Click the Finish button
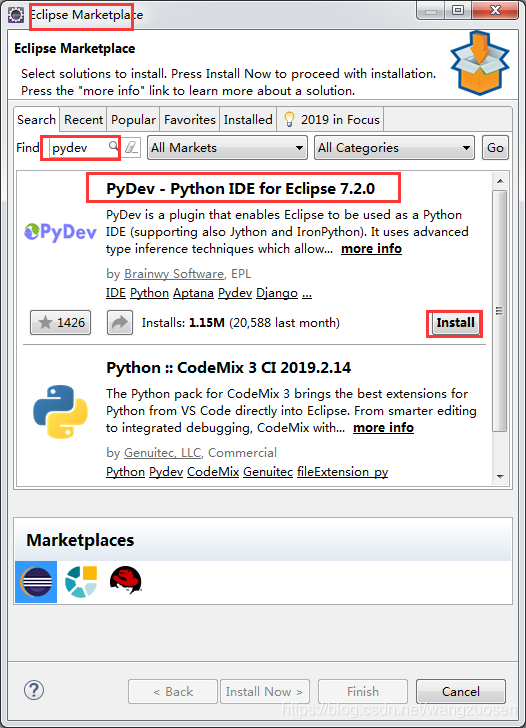 (363, 691)
